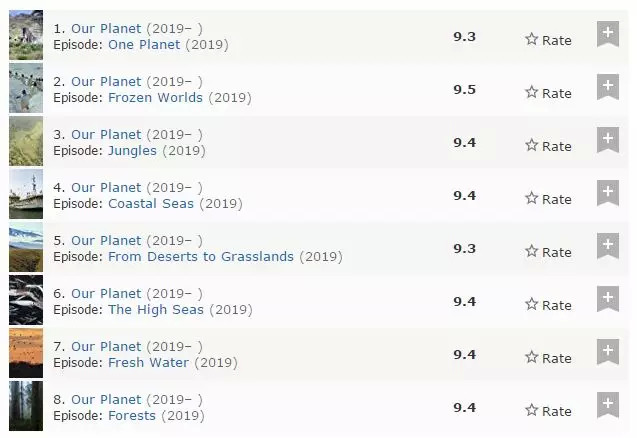
Task: Rate the Frozen Worlds episode
Action: click(548, 93)
